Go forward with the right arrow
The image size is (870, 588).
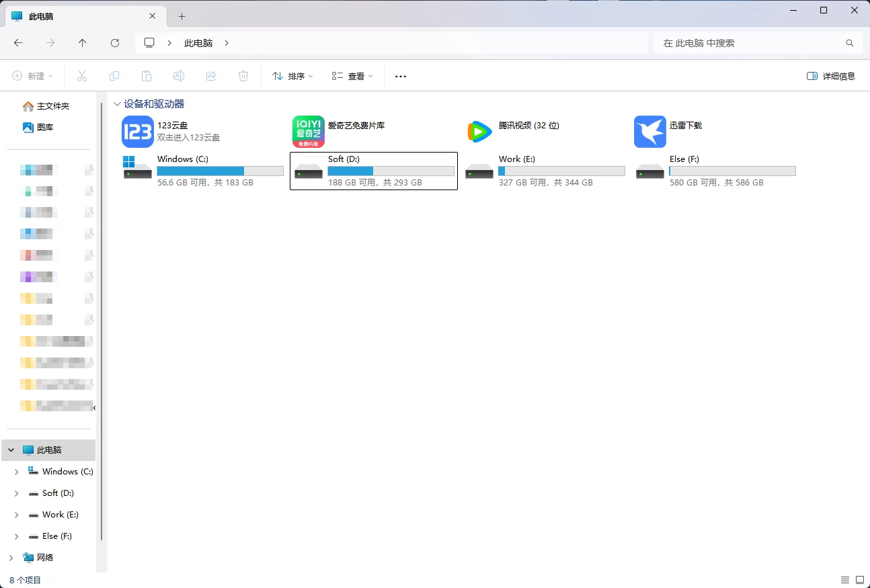click(x=50, y=43)
